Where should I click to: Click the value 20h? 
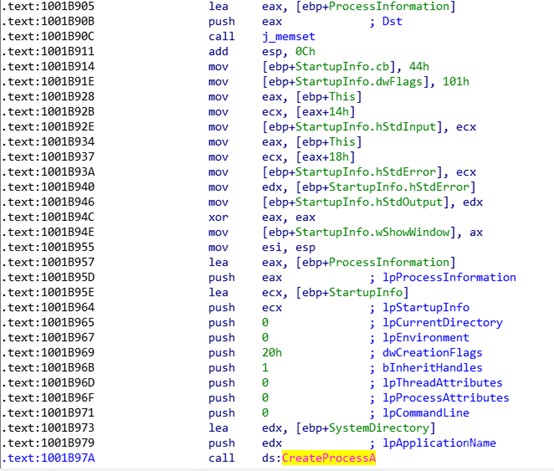pyautogui.click(x=272, y=353)
